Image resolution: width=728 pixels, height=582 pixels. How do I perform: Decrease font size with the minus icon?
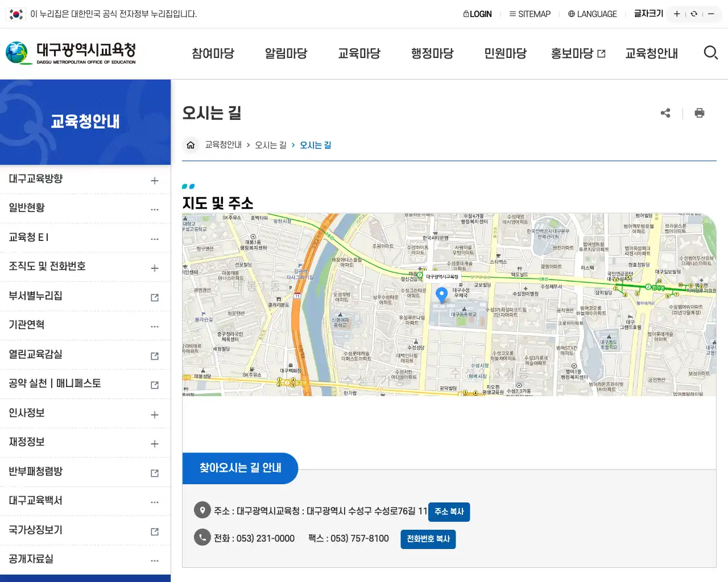click(711, 13)
